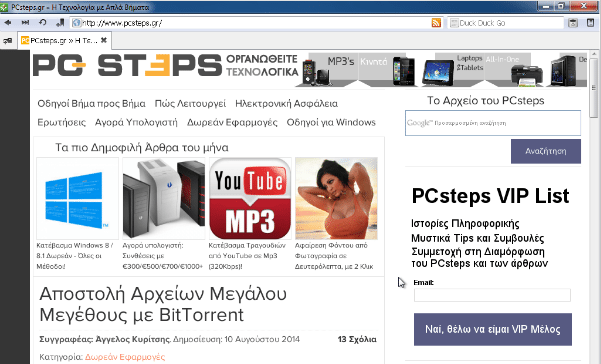The image size is (601, 364).
Task: View the 13 Σχόλια comments
Action: point(357,339)
